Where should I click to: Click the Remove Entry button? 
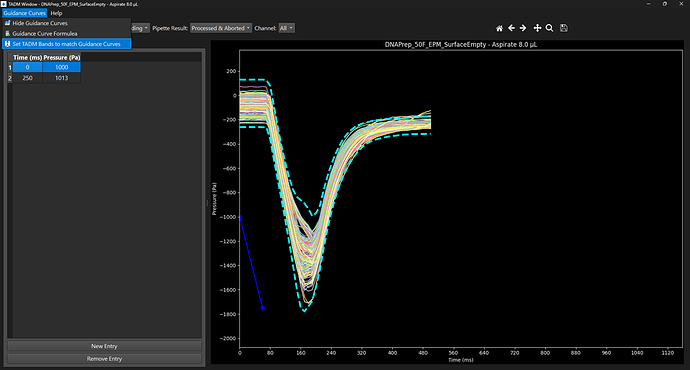104,359
